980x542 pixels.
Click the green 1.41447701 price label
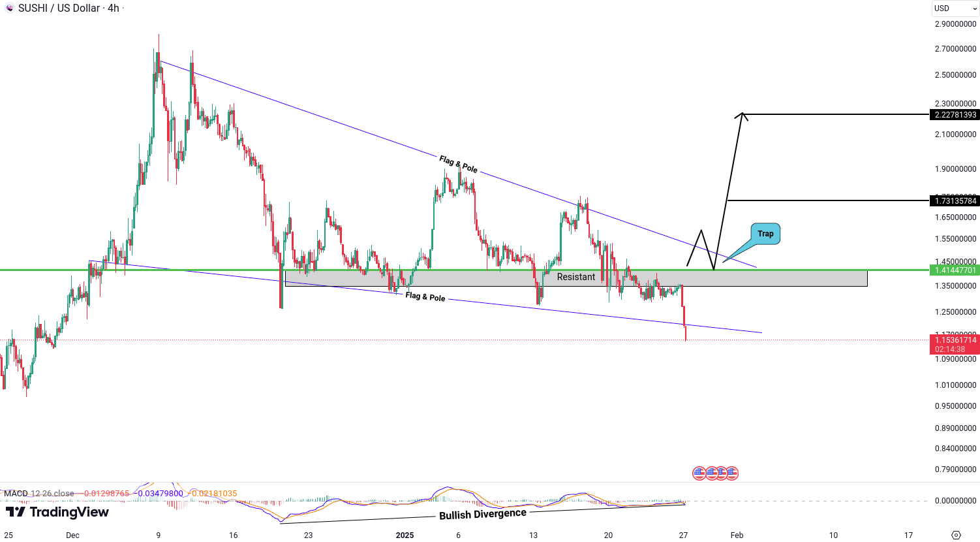click(x=955, y=270)
